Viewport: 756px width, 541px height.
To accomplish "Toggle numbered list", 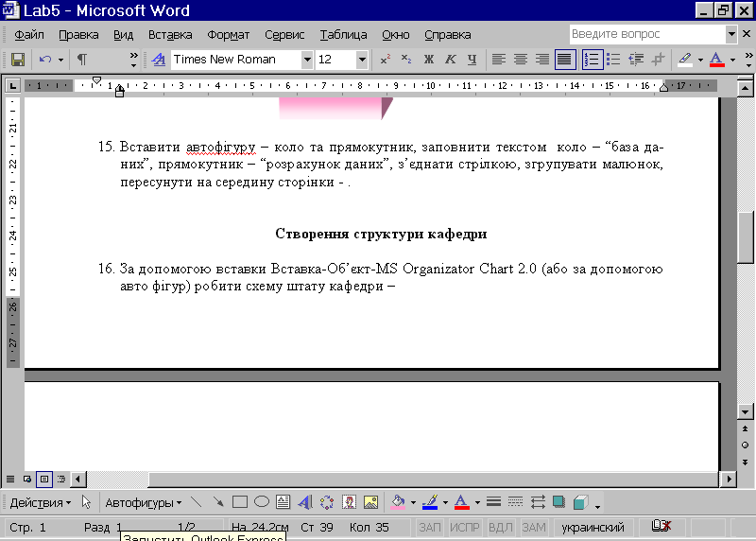I will coord(593,60).
